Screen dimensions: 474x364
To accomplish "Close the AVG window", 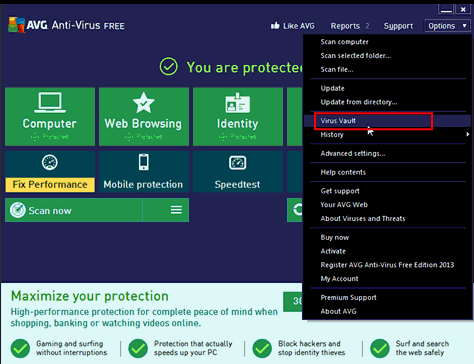I will tap(463, 9).
